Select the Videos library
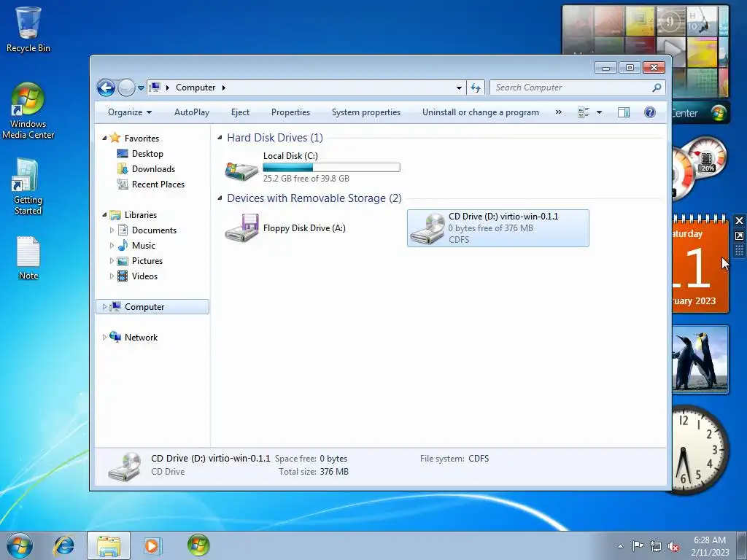 pyautogui.click(x=144, y=276)
